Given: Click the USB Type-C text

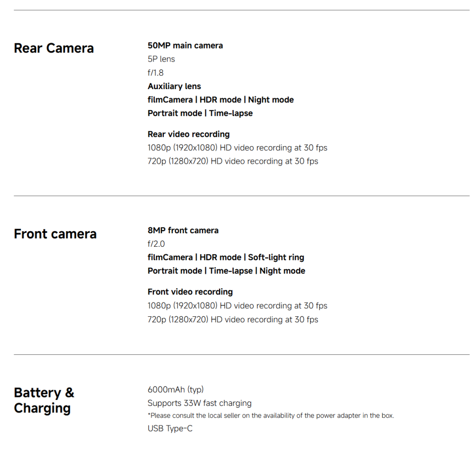Looking at the screenshot, I should click(170, 428).
